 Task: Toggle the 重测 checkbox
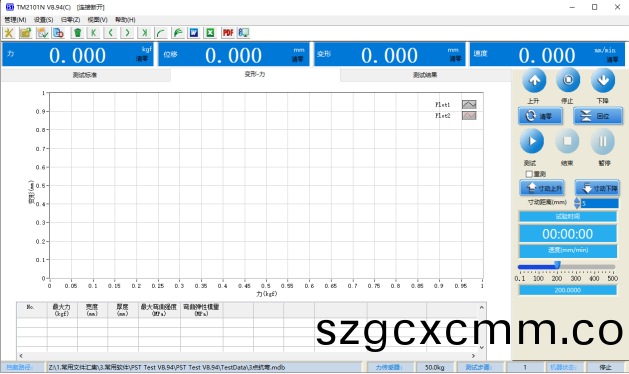[x=529, y=174]
